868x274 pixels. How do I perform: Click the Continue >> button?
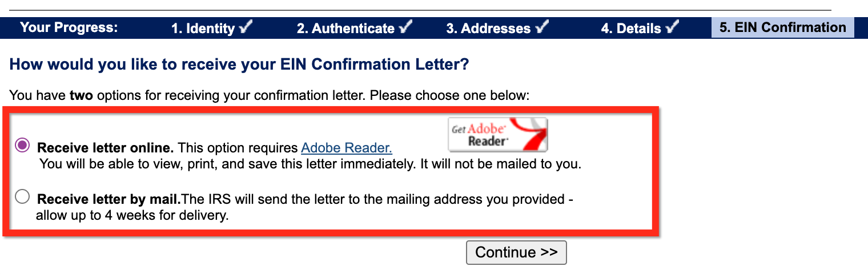pyautogui.click(x=516, y=252)
